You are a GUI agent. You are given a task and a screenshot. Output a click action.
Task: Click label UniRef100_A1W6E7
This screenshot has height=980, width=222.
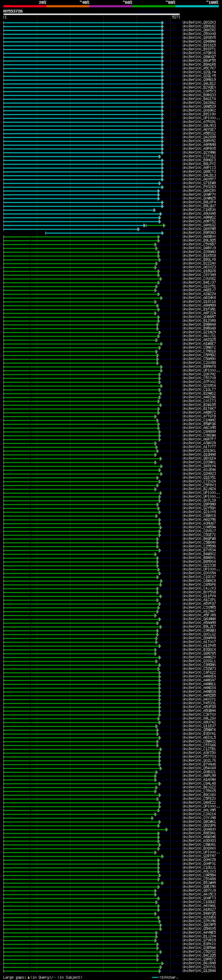(x=199, y=343)
